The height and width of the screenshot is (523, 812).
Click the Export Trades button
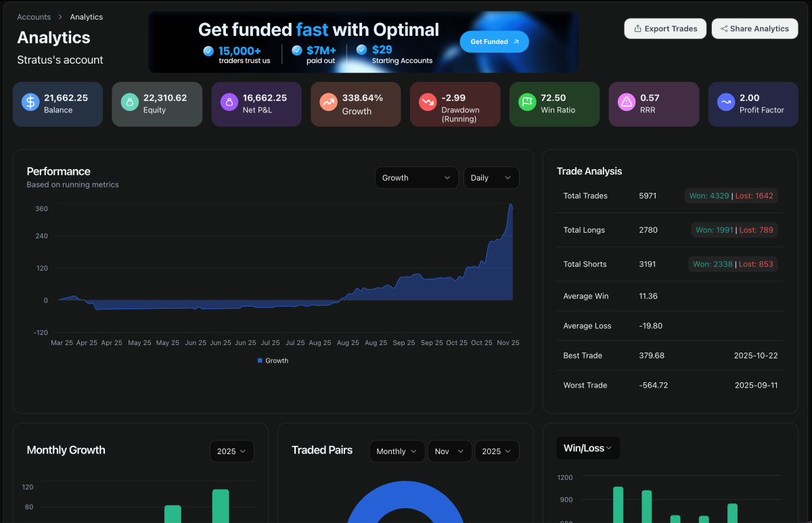pos(664,28)
